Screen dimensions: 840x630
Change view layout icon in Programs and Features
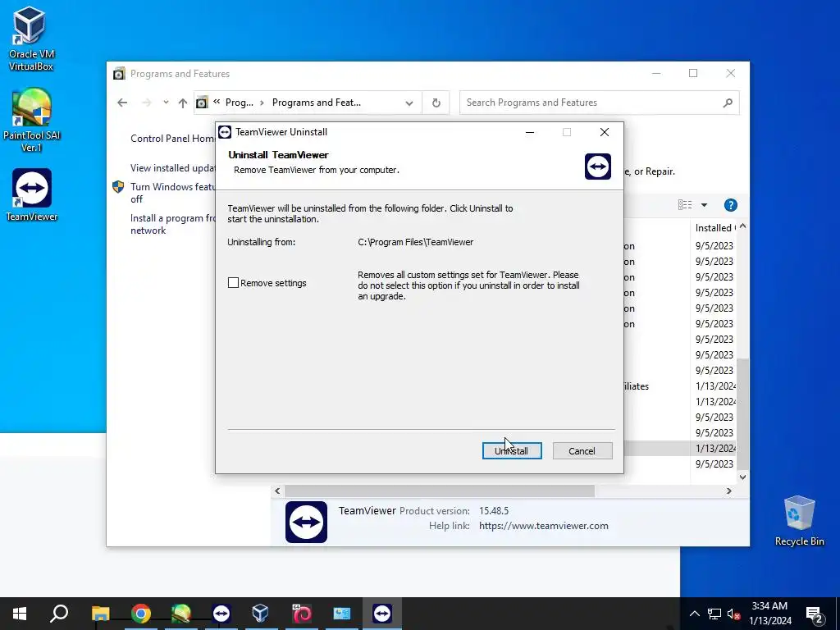685,204
